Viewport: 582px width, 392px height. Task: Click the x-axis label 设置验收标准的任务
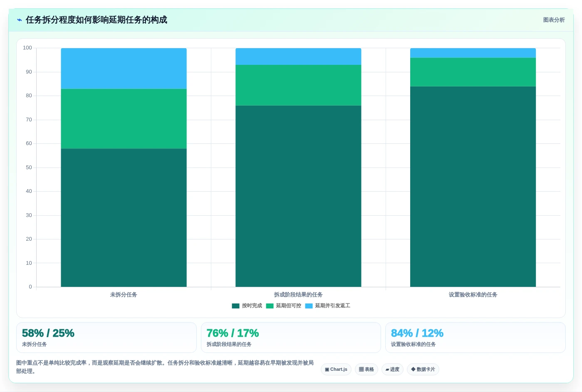click(473, 295)
